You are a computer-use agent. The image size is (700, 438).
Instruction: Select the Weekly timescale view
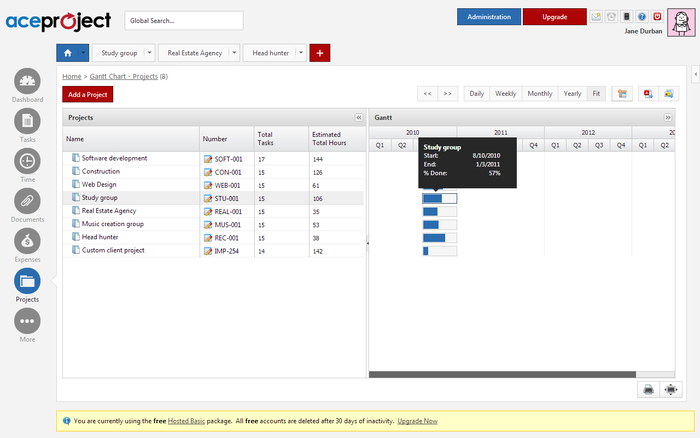506,93
